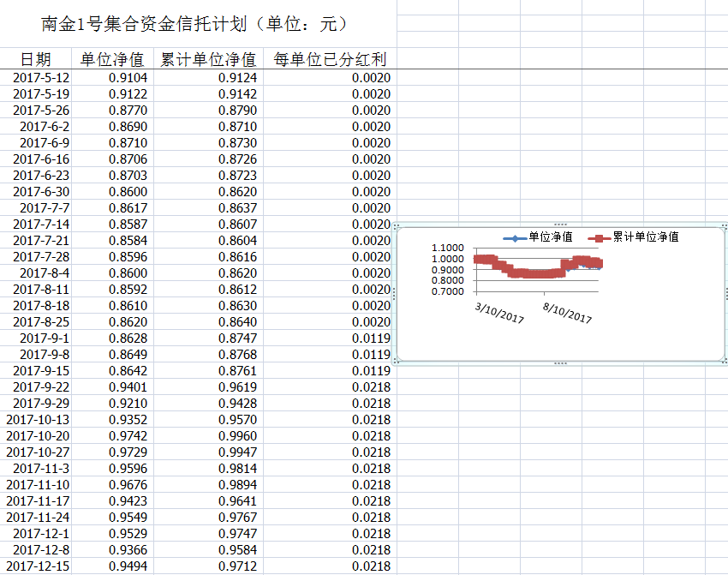Click the blue 单位净值 legend marker
This screenshot has height=575, width=728.
514,237
